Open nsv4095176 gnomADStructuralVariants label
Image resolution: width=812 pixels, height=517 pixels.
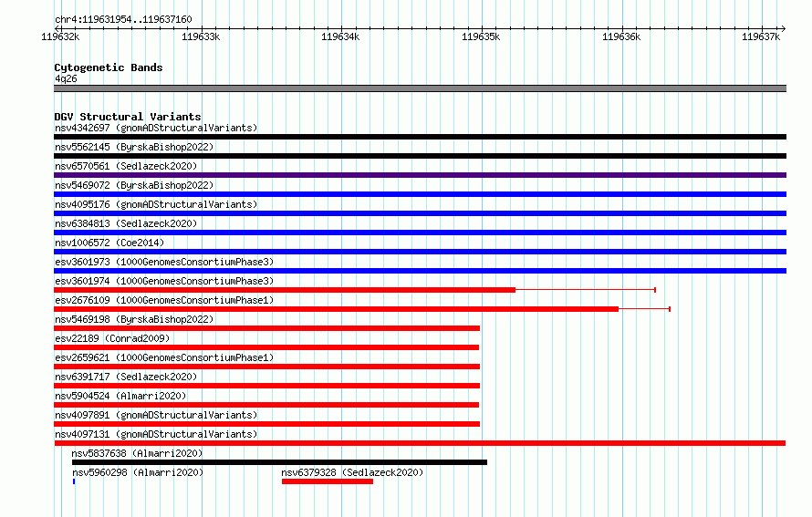point(156,204)
